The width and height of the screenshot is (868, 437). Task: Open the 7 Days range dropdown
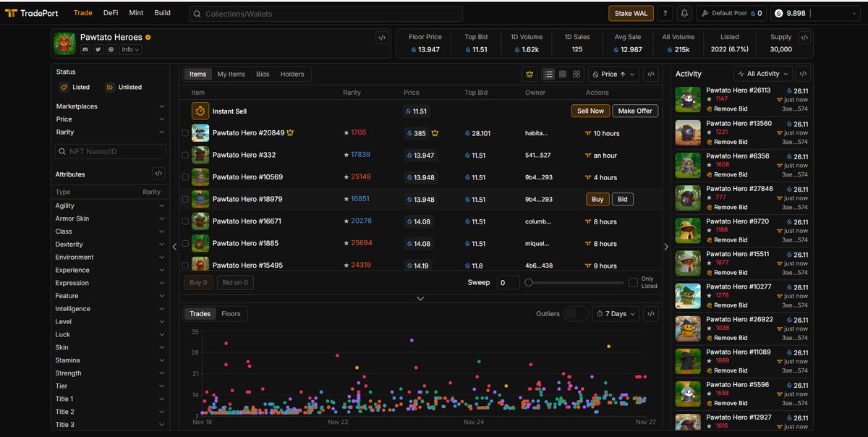tap(616, 314)
